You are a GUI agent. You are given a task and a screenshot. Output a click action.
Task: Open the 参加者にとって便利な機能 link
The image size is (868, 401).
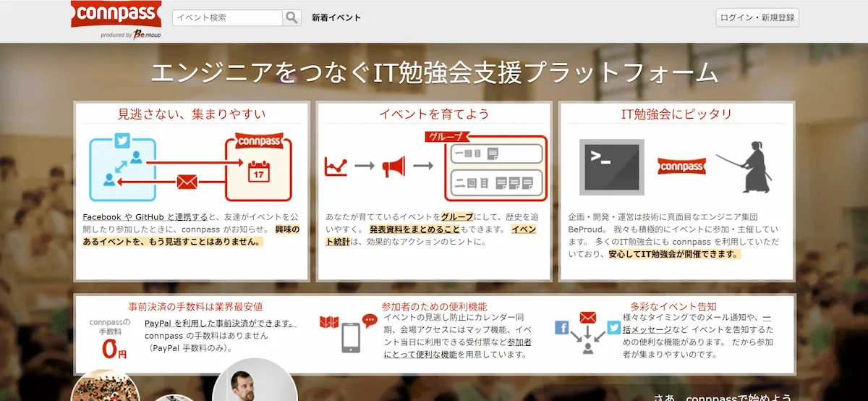457,348
